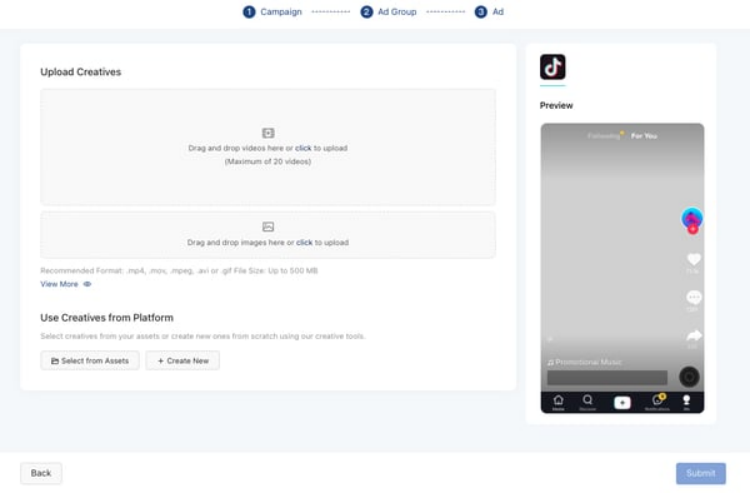Click the Create New button
Viewport: 750px width, 493px height.
pos(183,361)
